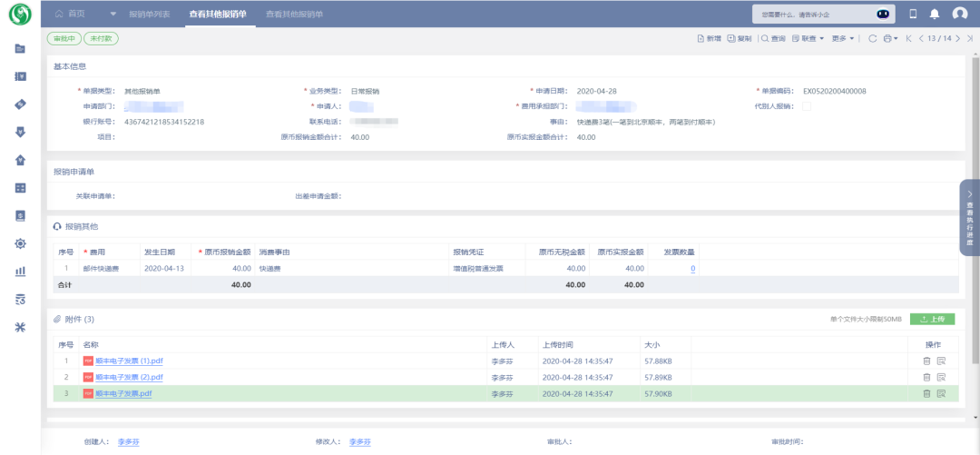Expand the 联查 dropdown
The width and height of the screenshot is (980, 455).
pos(808,38)
